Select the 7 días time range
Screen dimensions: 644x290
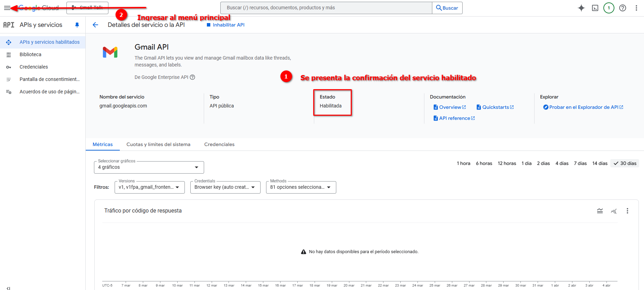[x=580, y=163]
